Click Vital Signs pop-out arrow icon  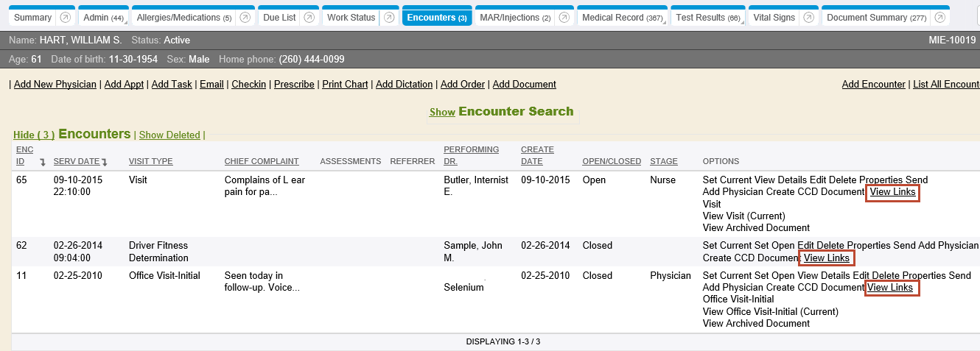click(x=809, y=18)
